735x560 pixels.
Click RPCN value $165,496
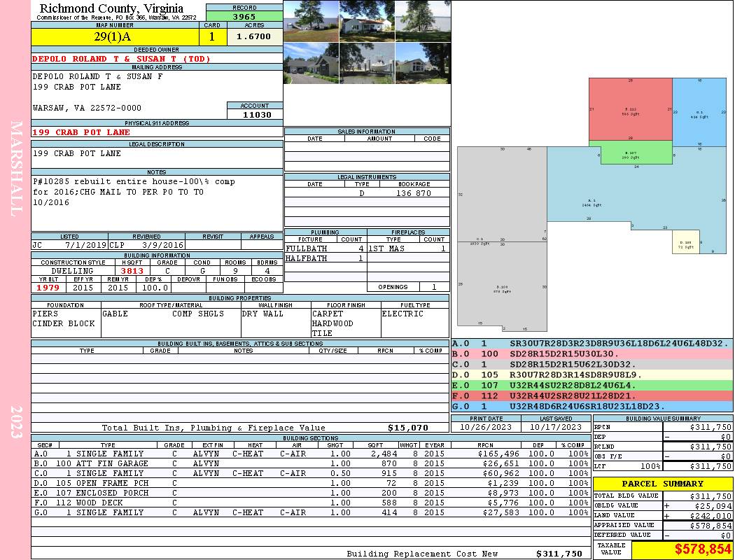click(498, 454)
